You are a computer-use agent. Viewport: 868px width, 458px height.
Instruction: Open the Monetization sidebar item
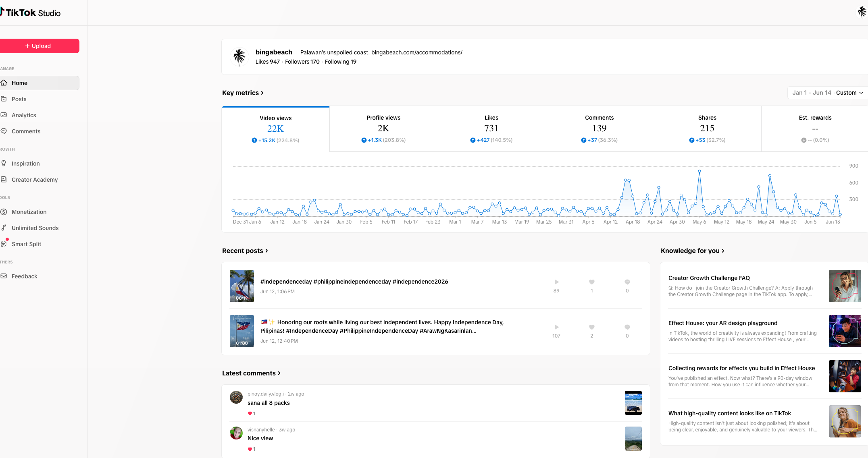[x=39, y=212]
